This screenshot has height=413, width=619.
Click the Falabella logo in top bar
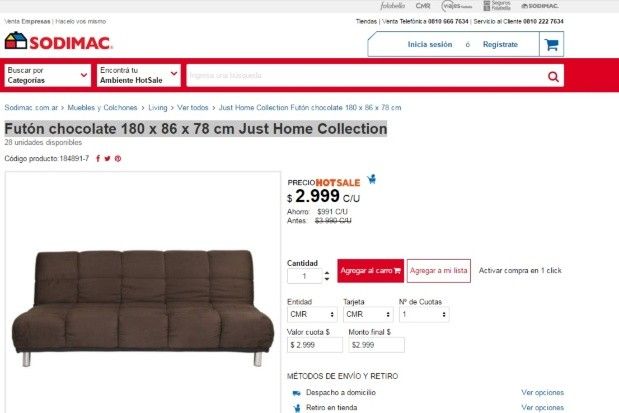(392, 6)
